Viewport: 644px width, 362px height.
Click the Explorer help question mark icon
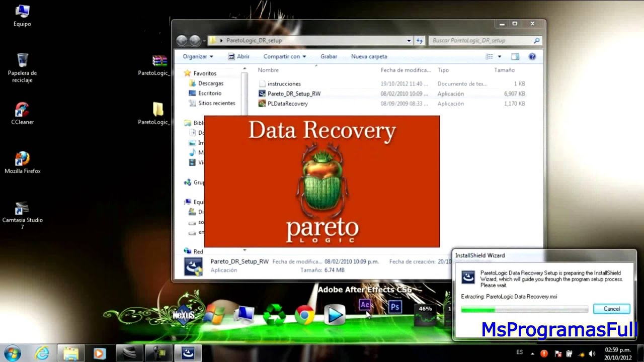coord(532,57)
